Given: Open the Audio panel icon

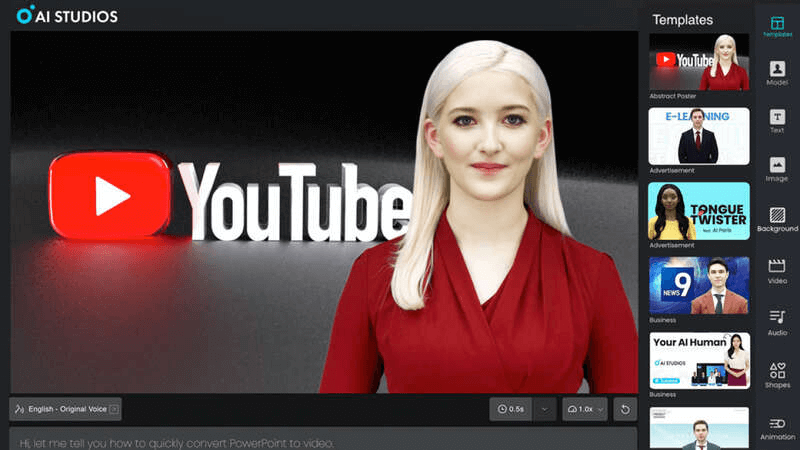Looking at the screenshot, I should (777, 322).
